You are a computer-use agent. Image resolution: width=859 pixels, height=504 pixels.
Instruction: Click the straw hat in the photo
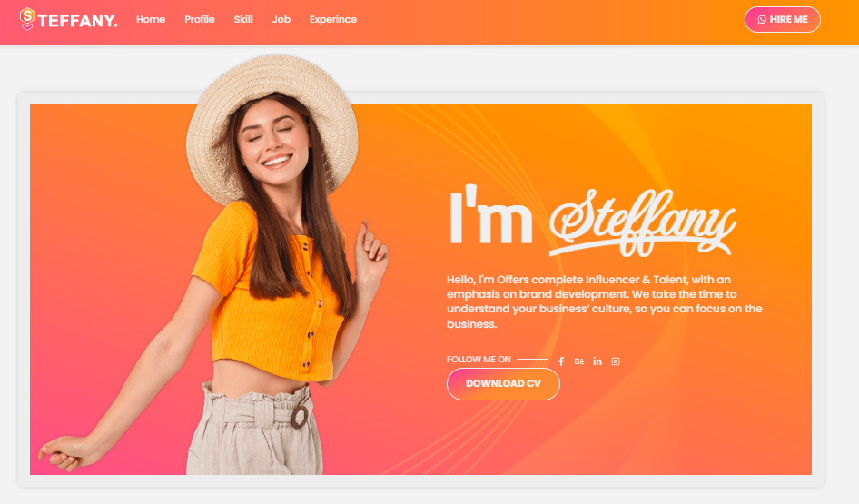click(272, 124)
